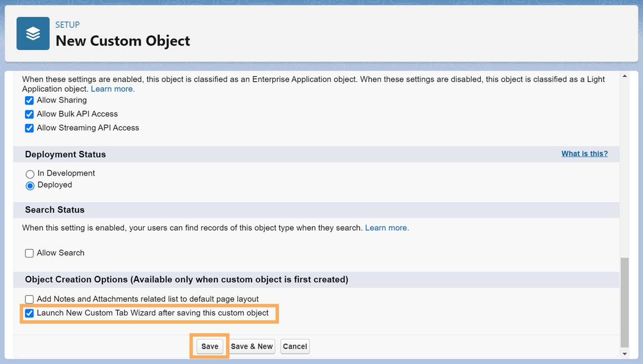Viewport: 643px width, 364px height.
Task: Open Learn more link about Enterprise Application
Action: click(x=113, y=89)
